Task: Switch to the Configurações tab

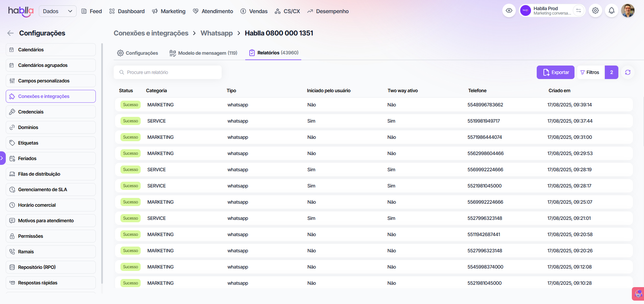Action: click(138, 53)
